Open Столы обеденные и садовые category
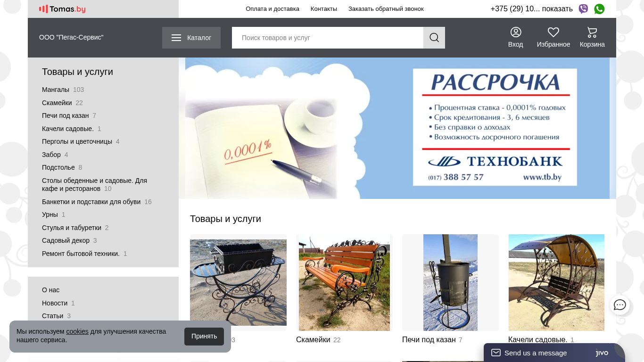Viewport: 644px width, 362px height. pyautogui.click(x=94, y=184)
